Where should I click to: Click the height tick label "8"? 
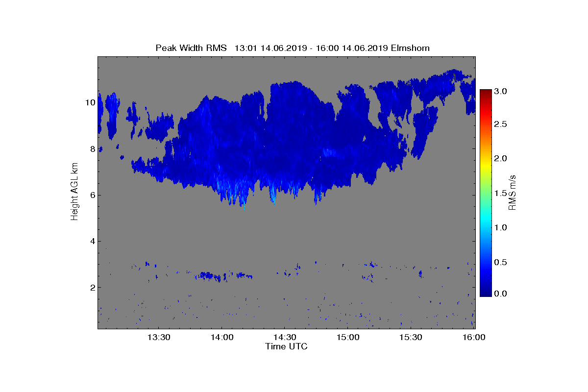pos(92,148)
